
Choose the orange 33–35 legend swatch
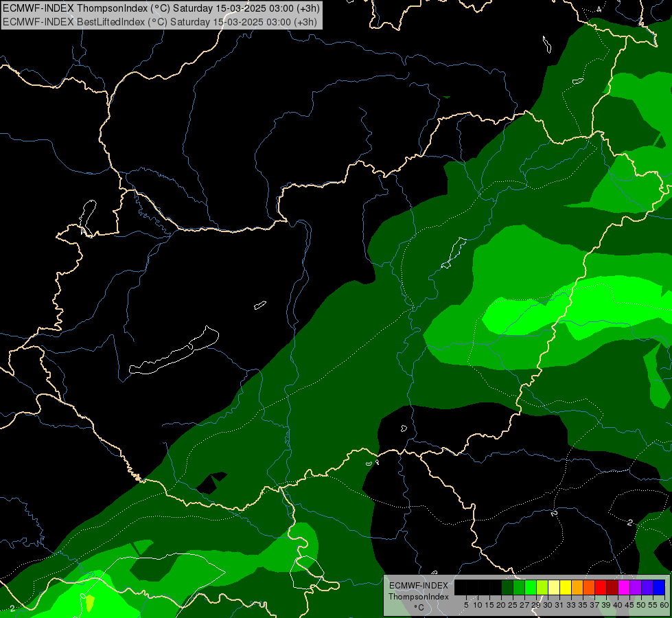pos(577,587)
